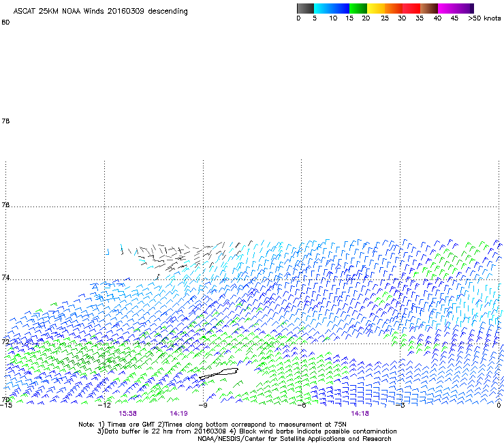This screenshot has width=504, height=443.
Task: Click the orange 25-30 knots color band
Action: (394, 8)
